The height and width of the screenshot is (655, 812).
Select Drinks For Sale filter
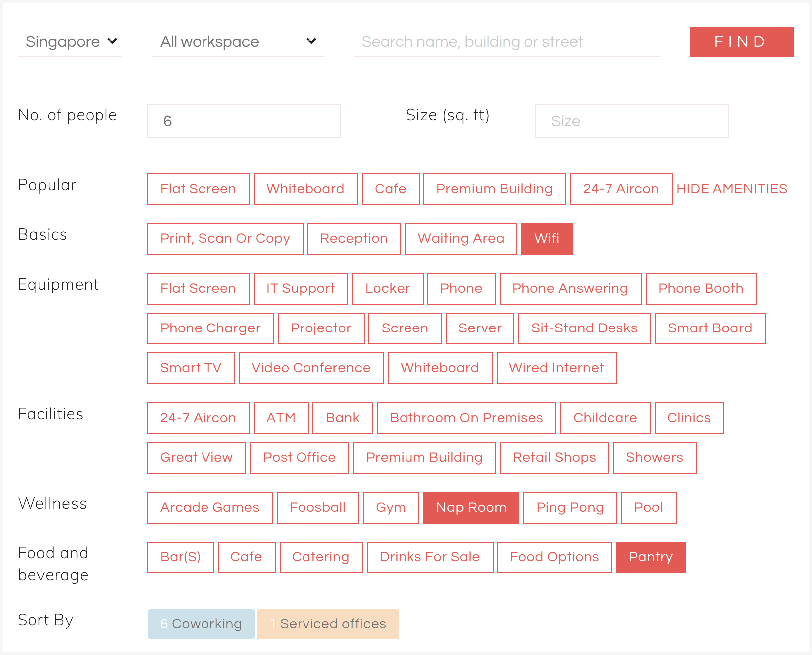[x=430, y=557]
